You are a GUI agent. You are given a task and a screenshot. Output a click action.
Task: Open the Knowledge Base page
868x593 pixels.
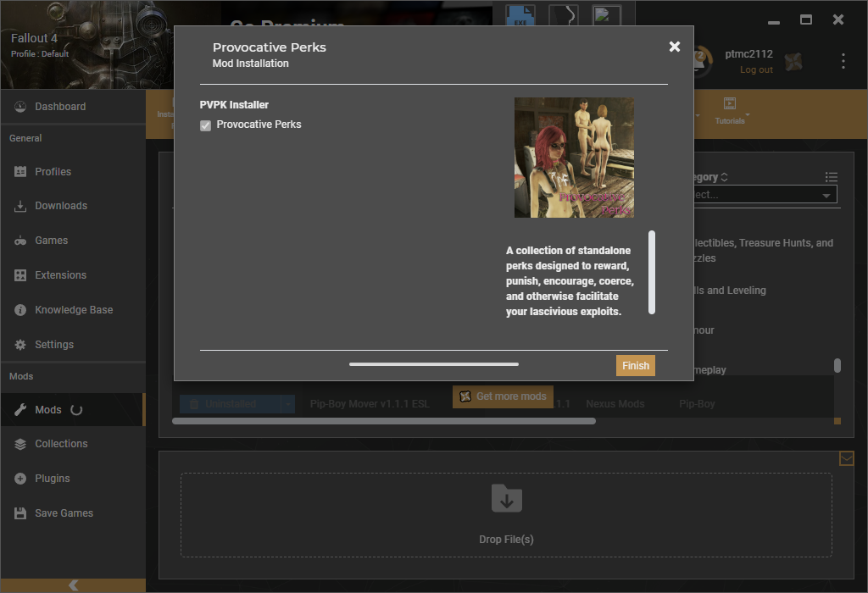(x=73, y=310)
